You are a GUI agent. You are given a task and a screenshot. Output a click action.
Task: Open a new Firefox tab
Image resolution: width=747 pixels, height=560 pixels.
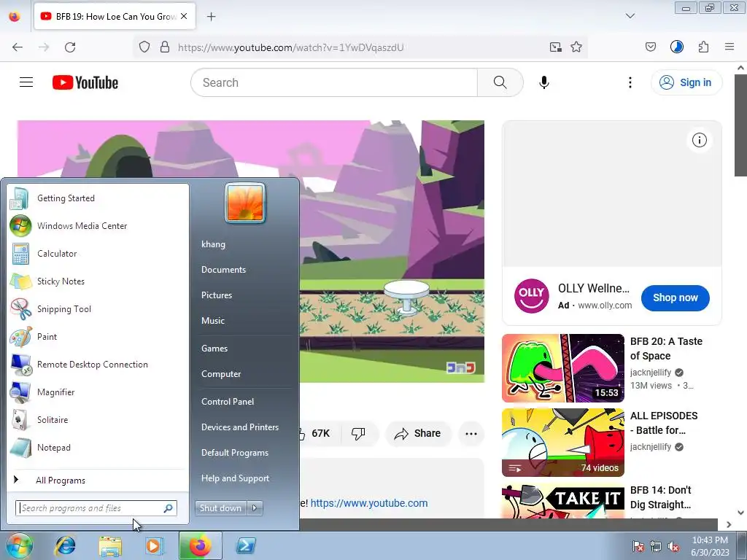[211, 17]
